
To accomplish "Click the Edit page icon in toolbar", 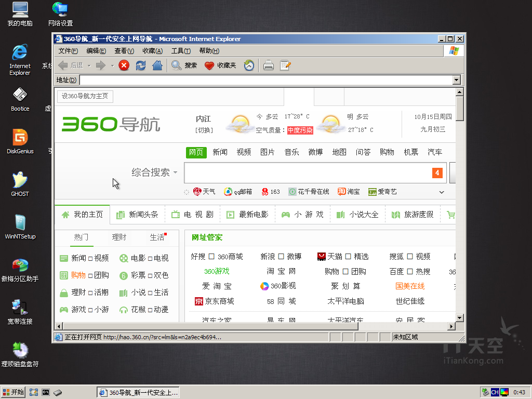I will click(285, 65).
